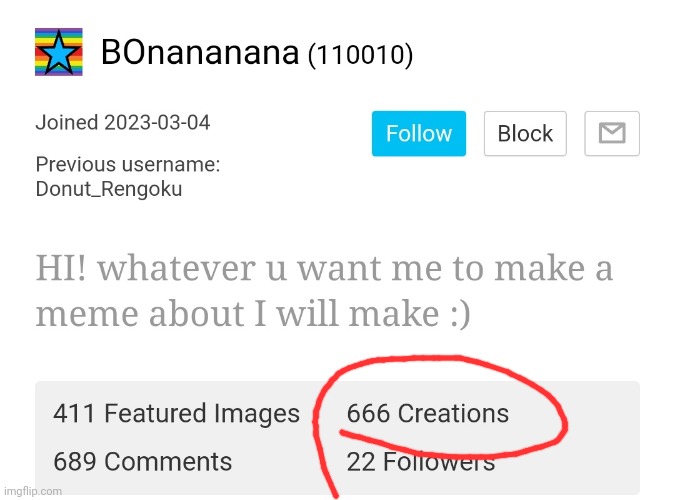This screenshot has height=500, width=675.
Task: Click the bio line starting 'HI! whatever'
Action: pos(324,268)
